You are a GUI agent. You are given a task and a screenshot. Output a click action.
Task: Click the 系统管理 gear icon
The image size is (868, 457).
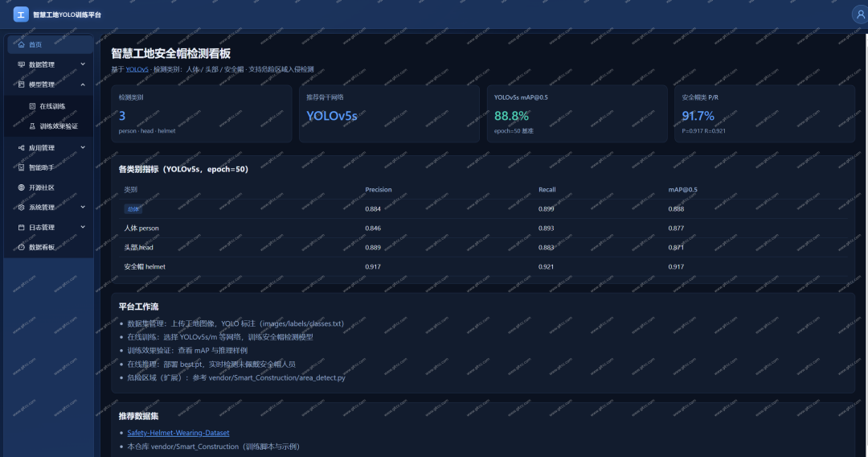click(21, 207)
